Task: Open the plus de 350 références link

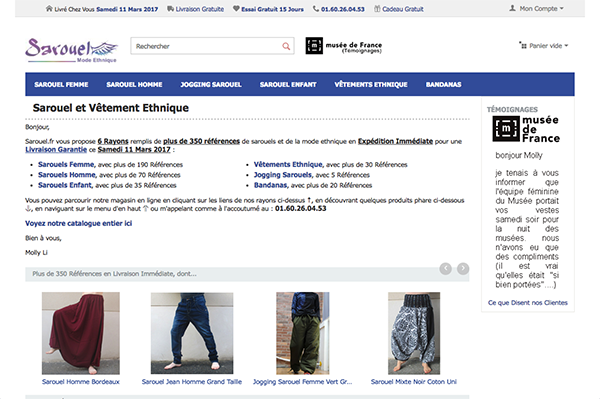Action: click(202, 141)
